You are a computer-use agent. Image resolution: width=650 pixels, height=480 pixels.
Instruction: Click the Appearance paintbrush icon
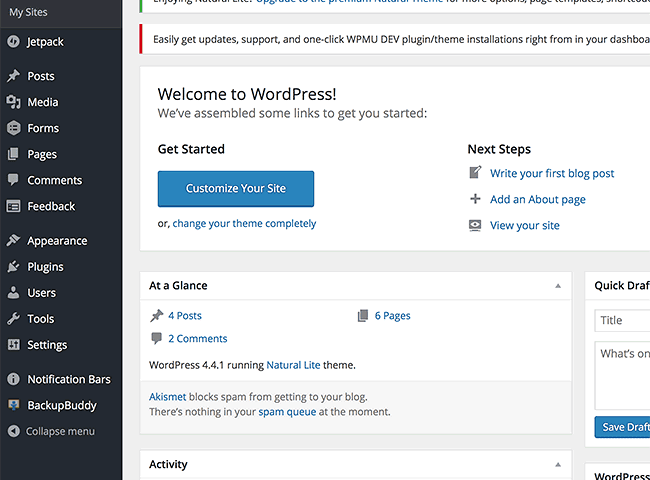pyautogui.click(x=13, y=240)
